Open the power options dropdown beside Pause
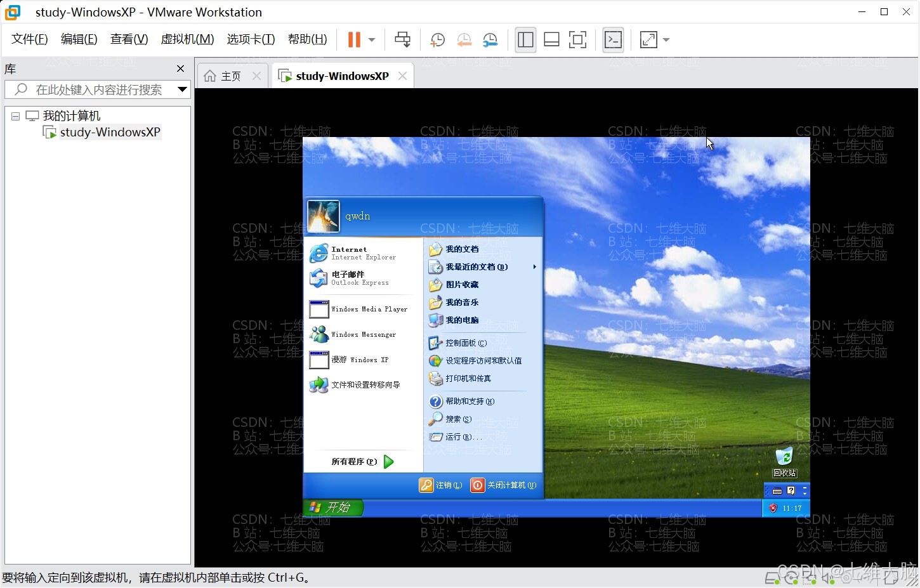Viewport: 920px width, 588px height. point(372,40)
